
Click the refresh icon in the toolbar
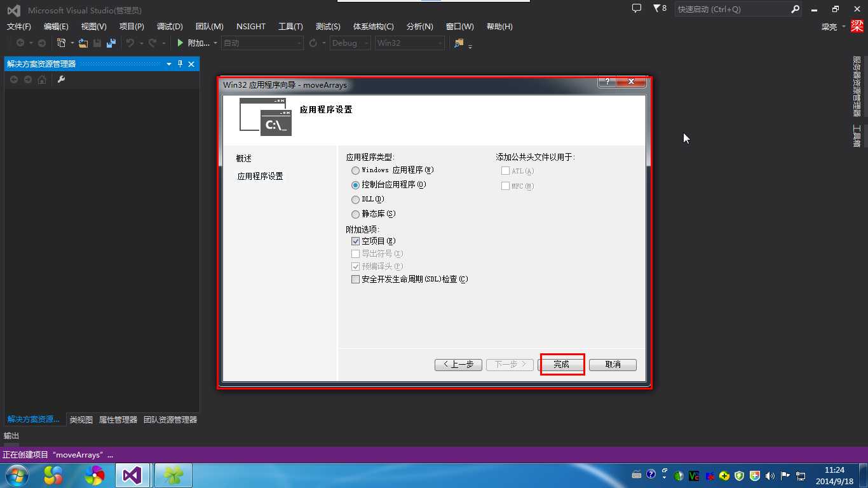[313, 43]
